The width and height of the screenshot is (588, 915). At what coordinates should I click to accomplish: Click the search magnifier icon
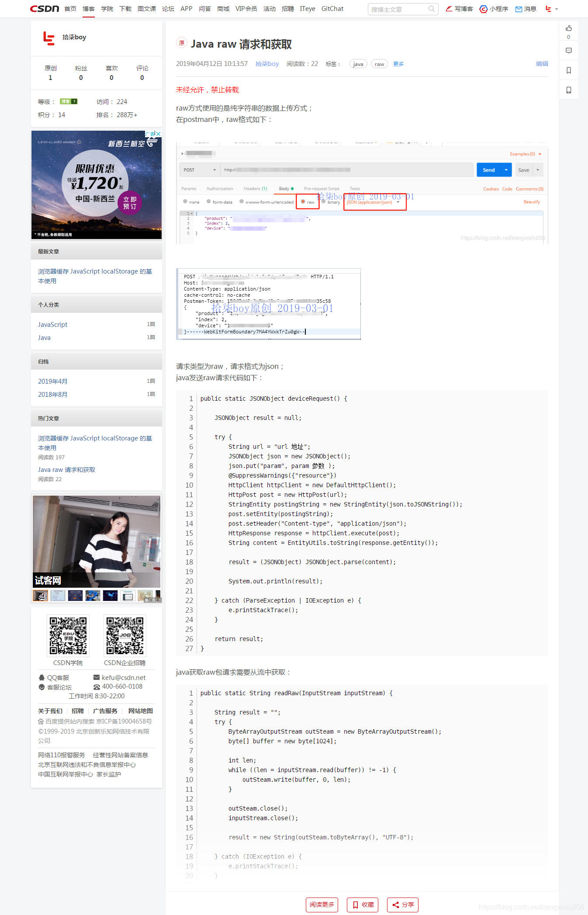pyautogui.click(x=431, y=9)
